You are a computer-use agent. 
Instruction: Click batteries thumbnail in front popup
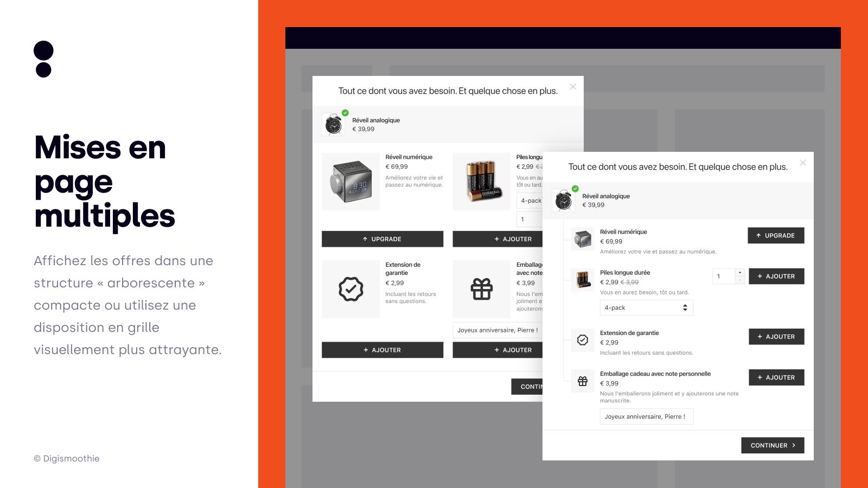(x=583, y=280)
